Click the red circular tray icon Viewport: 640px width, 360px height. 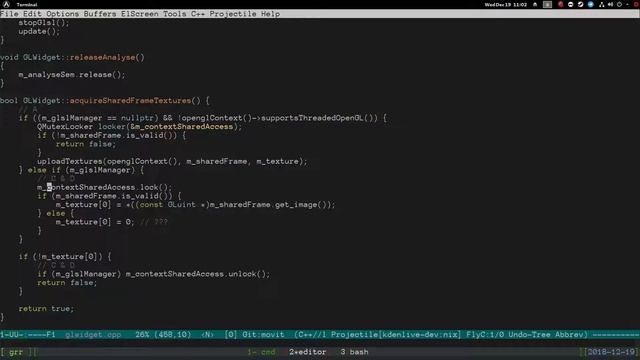pyautogui.click(x=561, y=4)
